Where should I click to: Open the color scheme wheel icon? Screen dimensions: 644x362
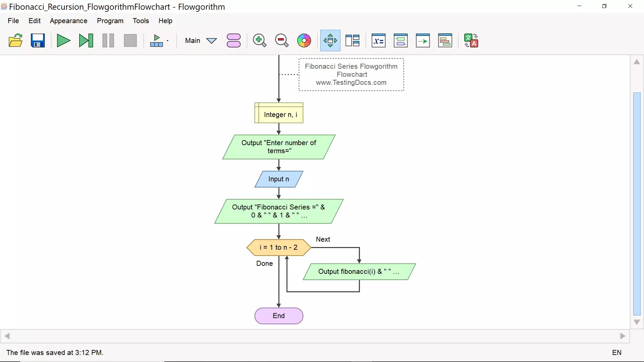(x=304, y=41)
